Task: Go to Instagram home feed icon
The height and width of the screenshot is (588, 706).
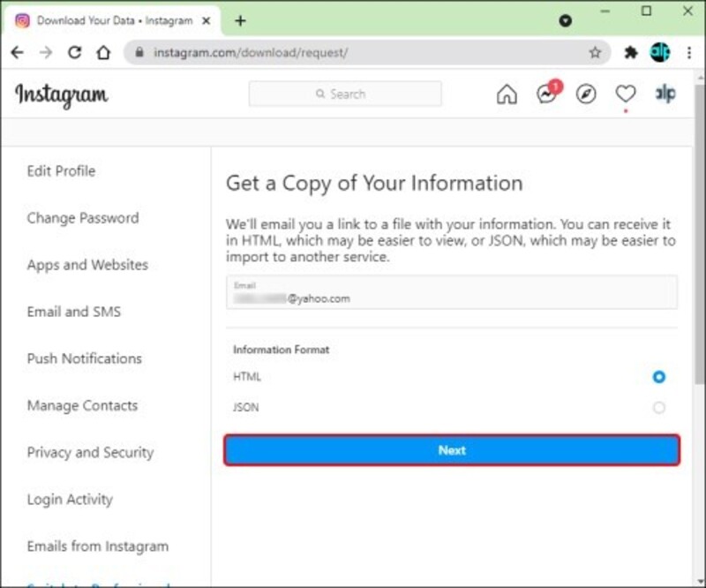Action: [507, 94]
